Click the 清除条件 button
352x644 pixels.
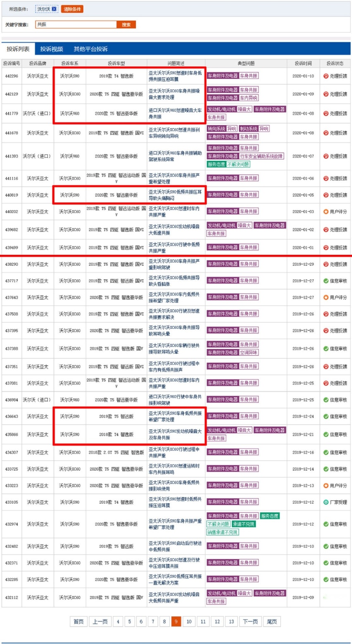point(72,9)
